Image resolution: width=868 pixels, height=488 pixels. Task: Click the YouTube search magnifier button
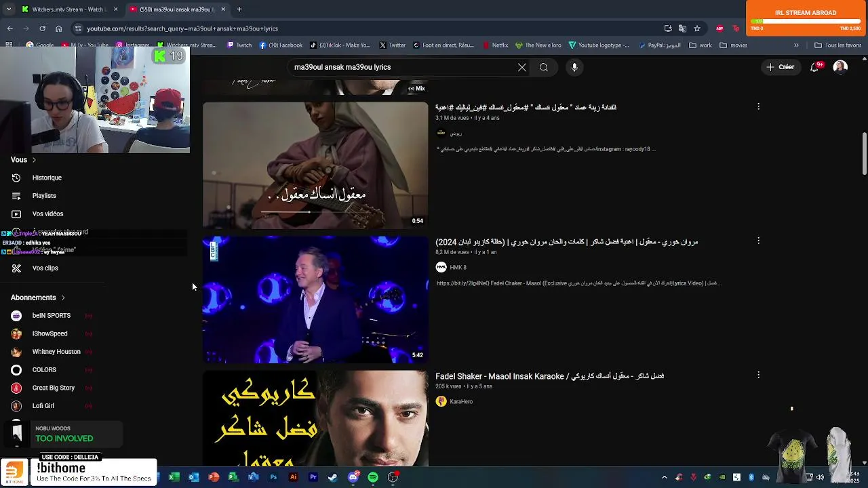(x=543, y=67)
